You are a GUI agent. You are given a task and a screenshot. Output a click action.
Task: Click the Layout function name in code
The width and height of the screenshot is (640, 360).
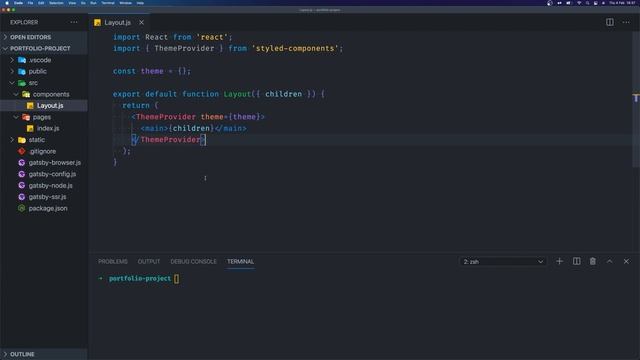(237, 94)
